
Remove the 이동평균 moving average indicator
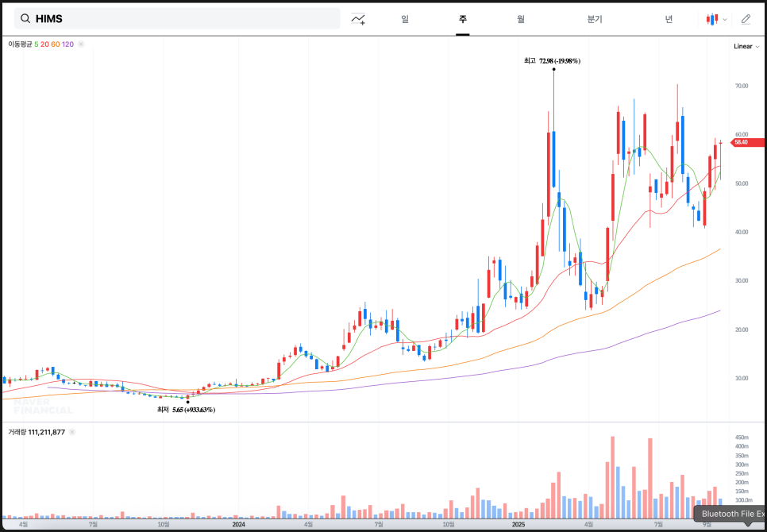[x=81, y=44]
